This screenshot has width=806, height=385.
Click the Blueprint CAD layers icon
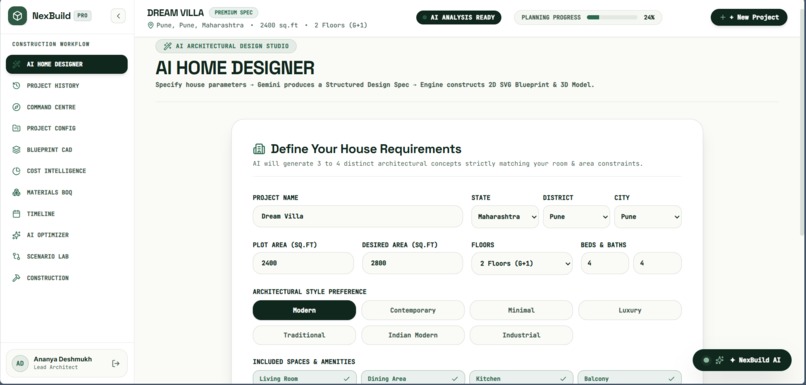coord(16,150)
